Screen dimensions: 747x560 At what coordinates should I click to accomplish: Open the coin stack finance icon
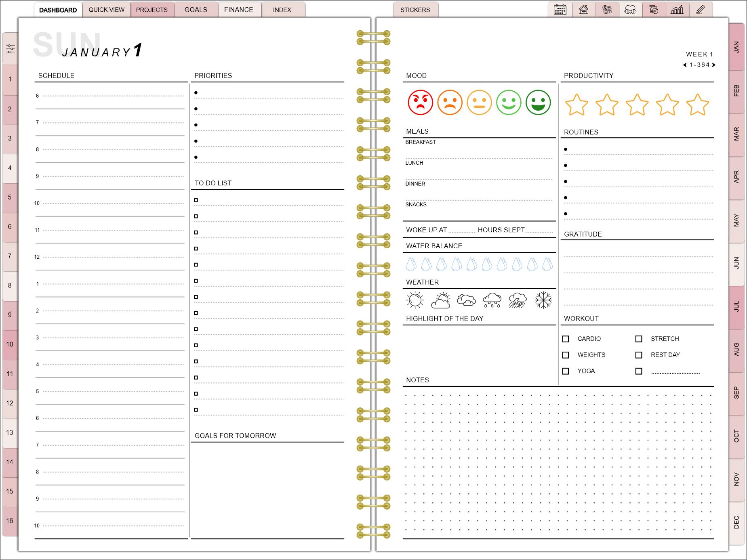pyautogui.click(x=654, y=10)
